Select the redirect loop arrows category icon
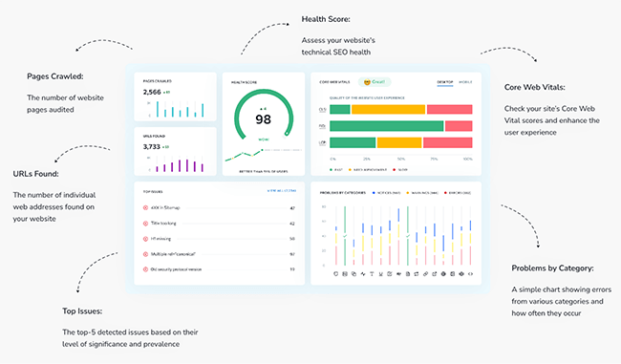Screen dimensions: 621x364 point(417,273)
